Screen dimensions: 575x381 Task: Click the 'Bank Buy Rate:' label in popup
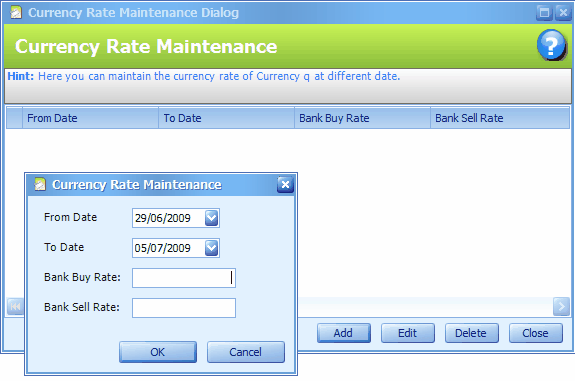coord(82,277)
